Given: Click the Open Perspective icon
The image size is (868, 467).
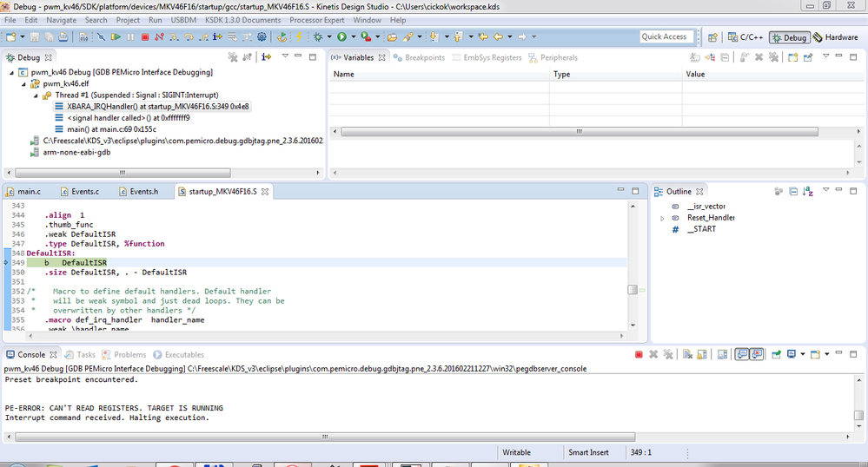Looking at the screenshot, I should (x=712, y=37).
